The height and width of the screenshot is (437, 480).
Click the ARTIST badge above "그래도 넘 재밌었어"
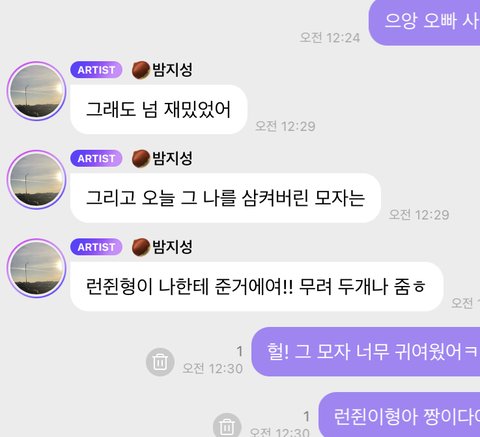96,70
